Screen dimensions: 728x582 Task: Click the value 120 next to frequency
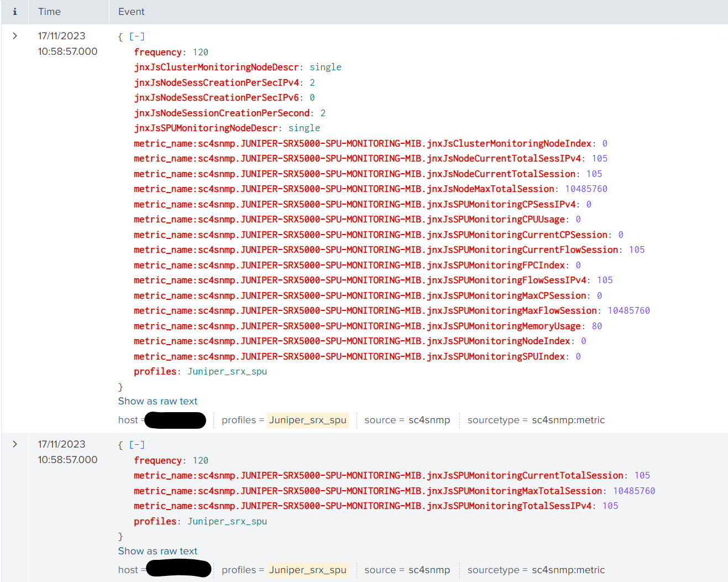click(200, 51)
